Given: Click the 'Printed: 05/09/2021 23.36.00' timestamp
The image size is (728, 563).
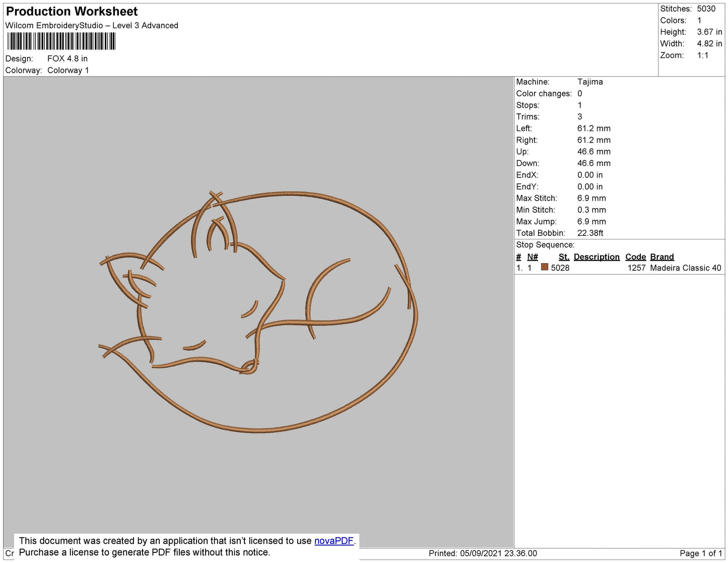Looking at the screenshot, I should point(483,553).
